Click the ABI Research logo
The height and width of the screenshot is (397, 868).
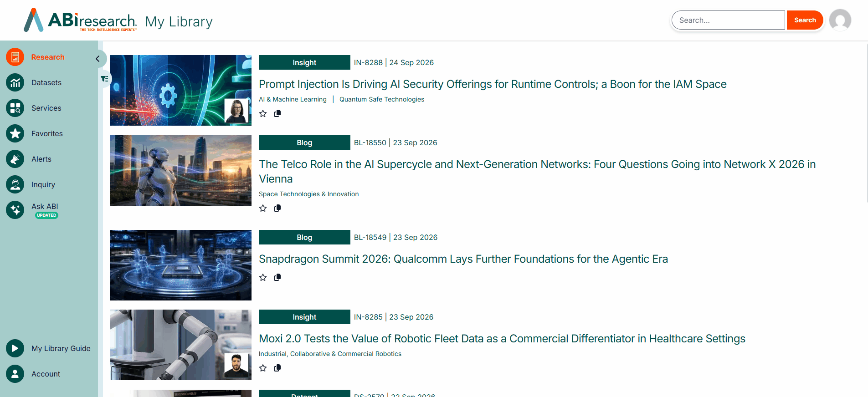[x=80, y=20]
